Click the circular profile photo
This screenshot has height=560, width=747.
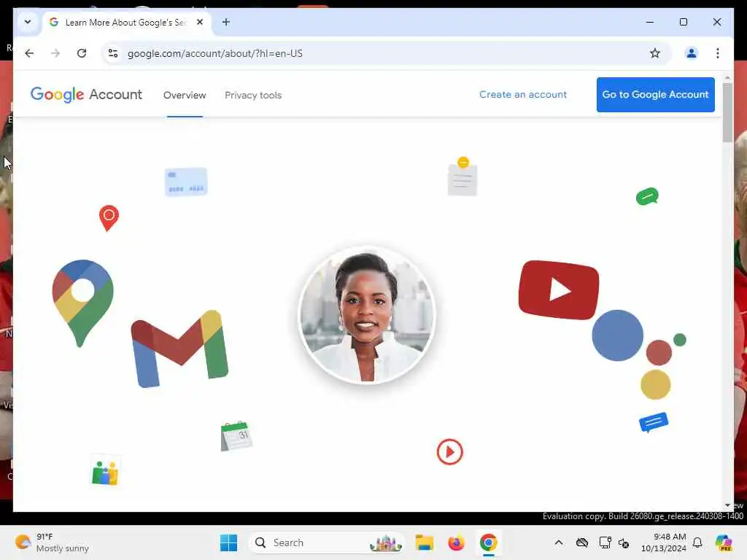(x=367, y=315)
